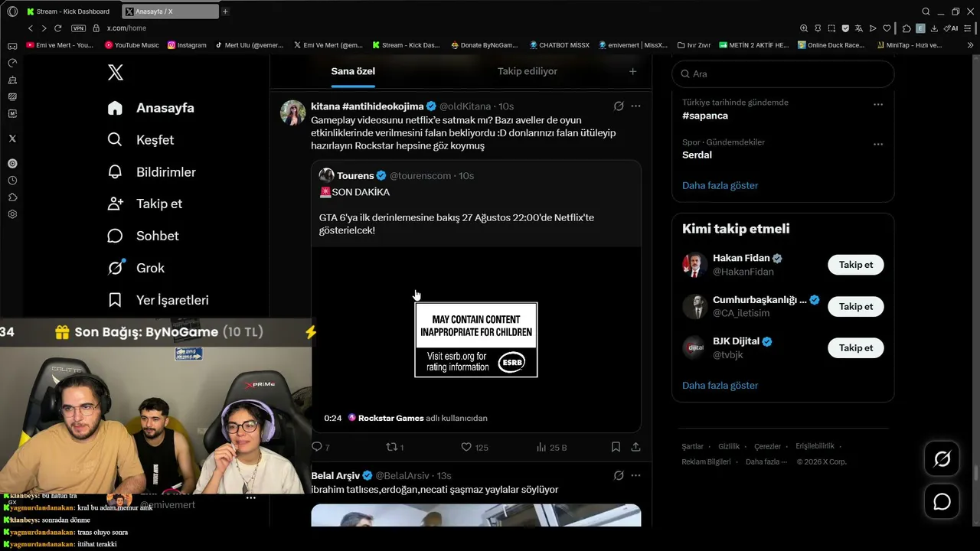Open the page translate icon
This screenshot has height=551, width=980.
(x=859, y=28)
